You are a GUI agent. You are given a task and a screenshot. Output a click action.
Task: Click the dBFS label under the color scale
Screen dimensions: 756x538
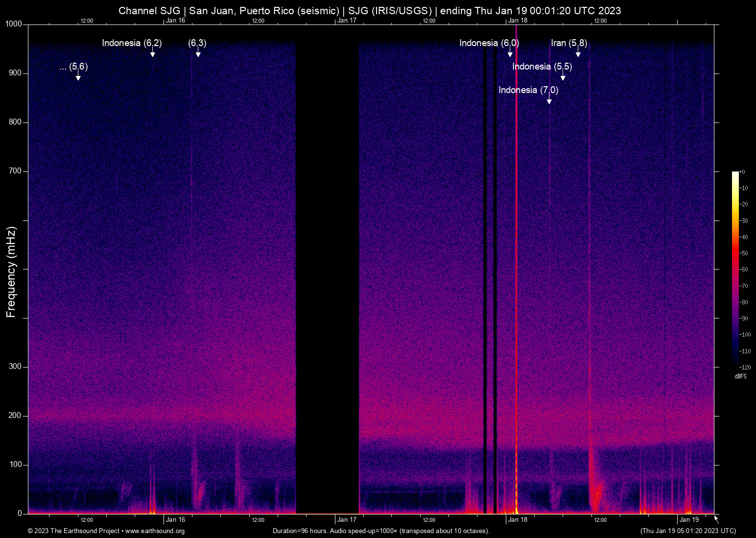point(740,376)
